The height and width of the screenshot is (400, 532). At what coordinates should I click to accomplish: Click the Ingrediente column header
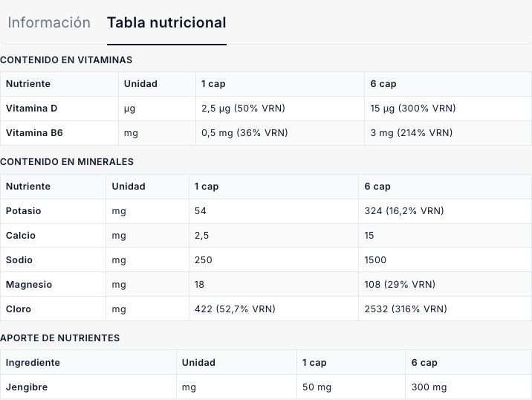click(33, 363)
